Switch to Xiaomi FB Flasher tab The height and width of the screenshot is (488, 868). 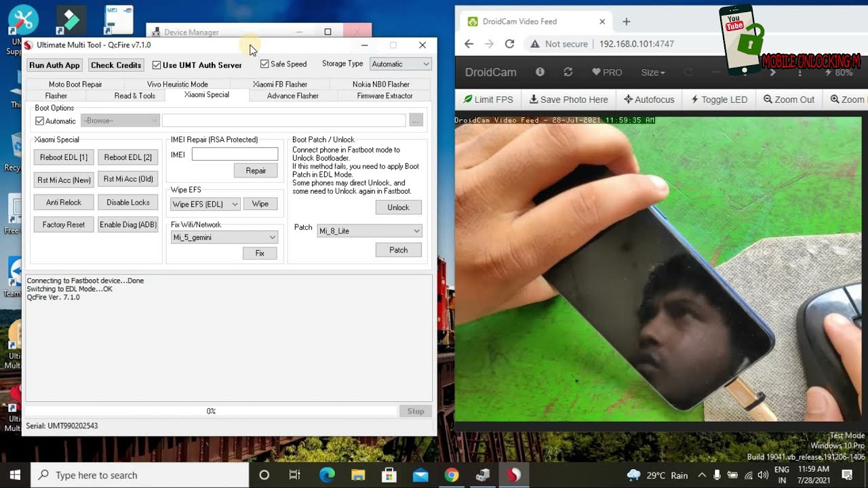pyautogui.click(x=280, y=84)
